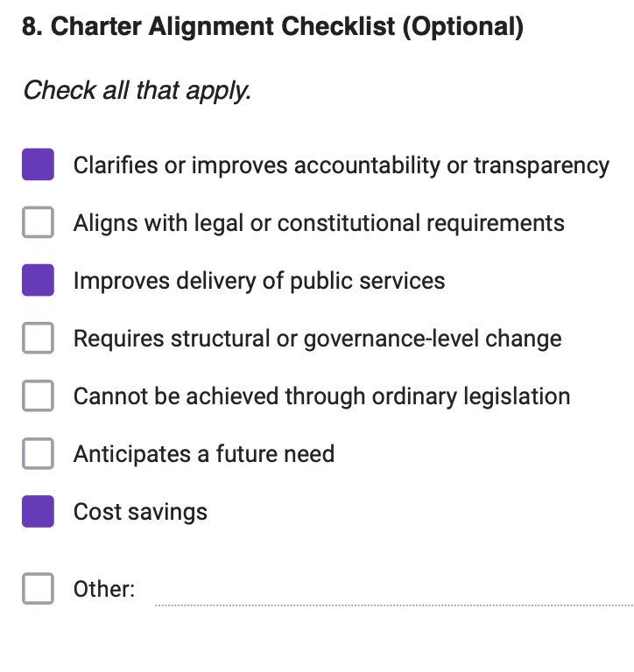Uncheck the Cost savings checkbox

coord(38,511)
